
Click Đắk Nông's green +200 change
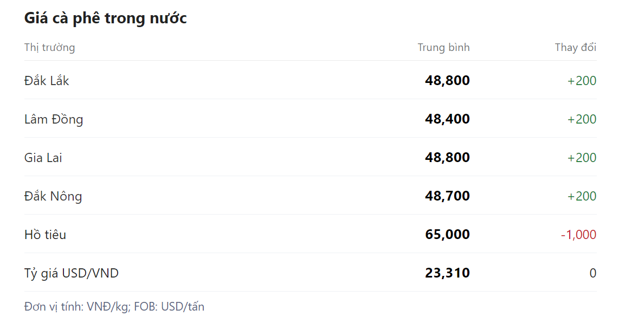[x=582, y=196]
